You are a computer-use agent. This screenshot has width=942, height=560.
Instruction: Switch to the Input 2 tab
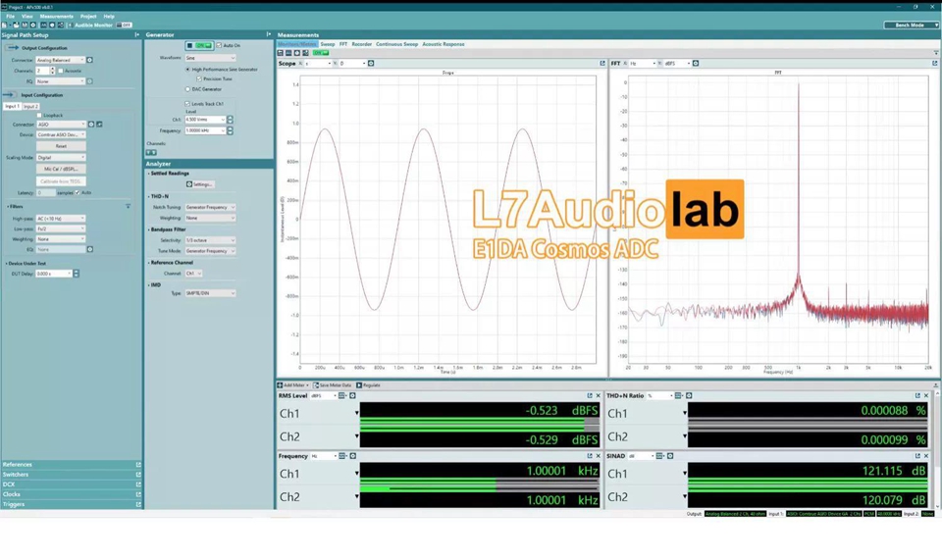31,106
